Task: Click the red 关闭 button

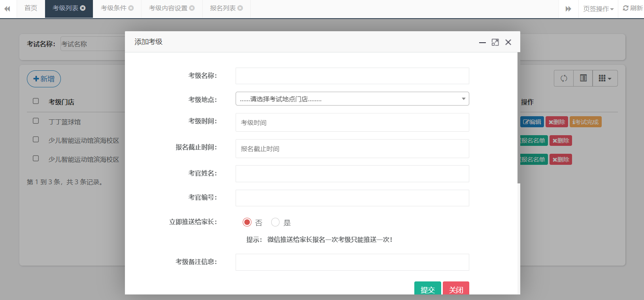Action: click(456, 289)
